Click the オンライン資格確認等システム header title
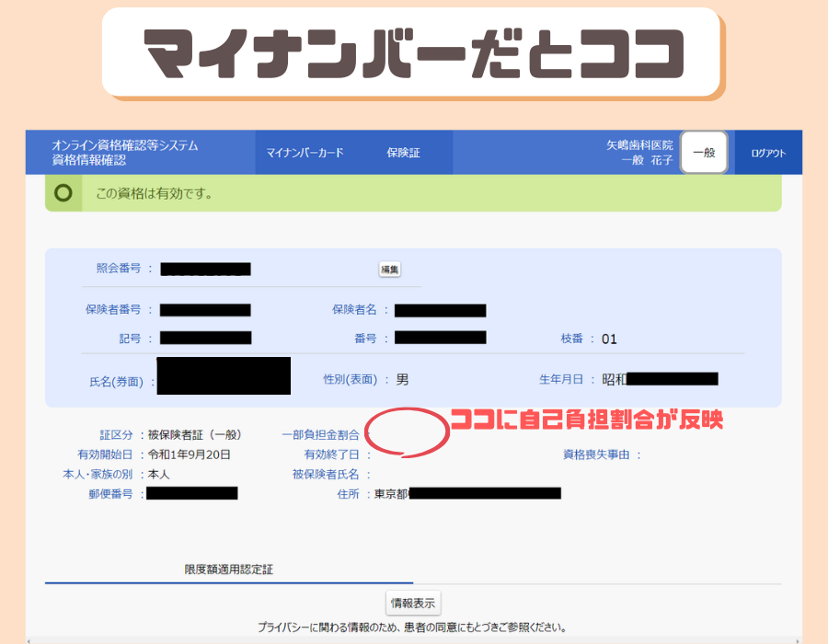 click(x=124, y=145)
